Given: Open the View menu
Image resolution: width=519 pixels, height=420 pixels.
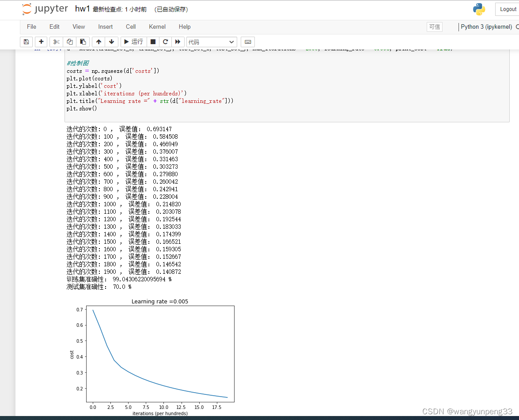Looking at the screenshot, I should point(79,27).
